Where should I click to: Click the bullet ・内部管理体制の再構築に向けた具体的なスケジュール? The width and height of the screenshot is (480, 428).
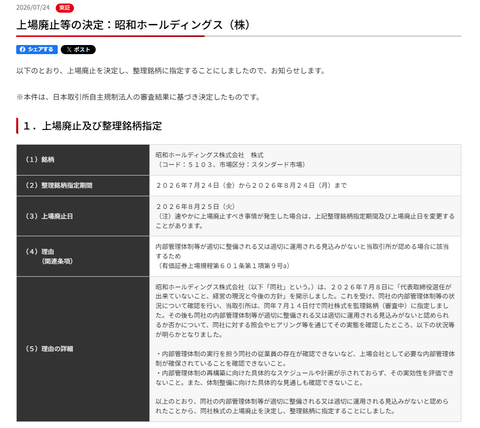click(x=305, y=378)
